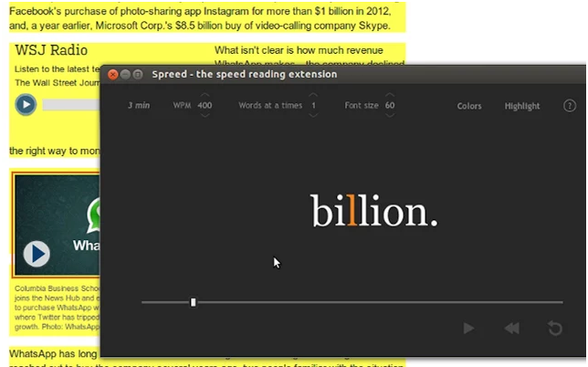Viewport: 588px width, 367px height.
Task: Restart reading with the circular reset icon
Action: point(555,329)
